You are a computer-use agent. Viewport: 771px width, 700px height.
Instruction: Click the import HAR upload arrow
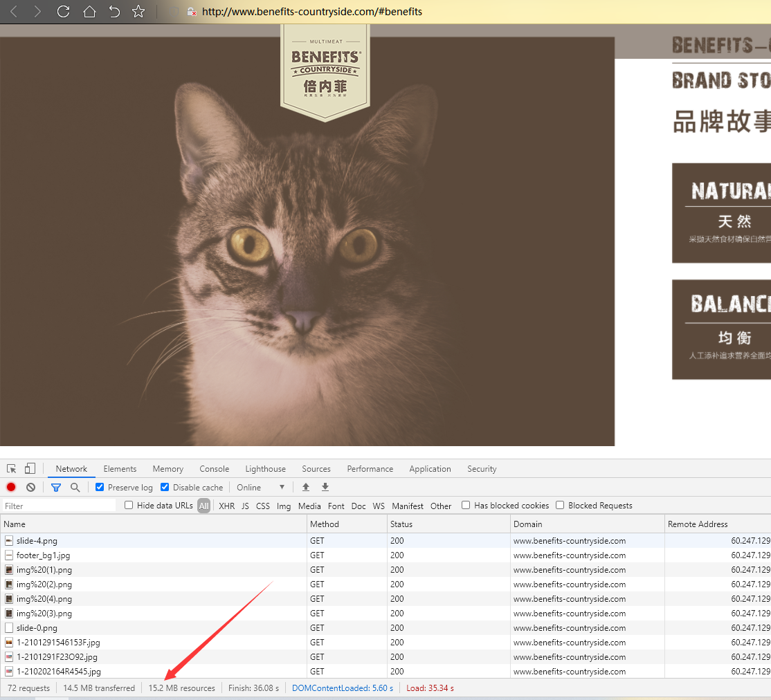pyautogui.click(x=306, y=487)
